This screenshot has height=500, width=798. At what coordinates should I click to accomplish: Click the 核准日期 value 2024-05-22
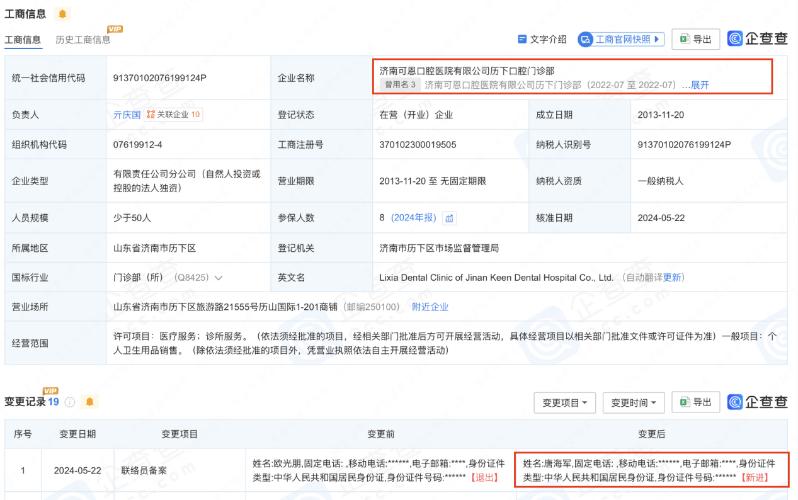661,218
